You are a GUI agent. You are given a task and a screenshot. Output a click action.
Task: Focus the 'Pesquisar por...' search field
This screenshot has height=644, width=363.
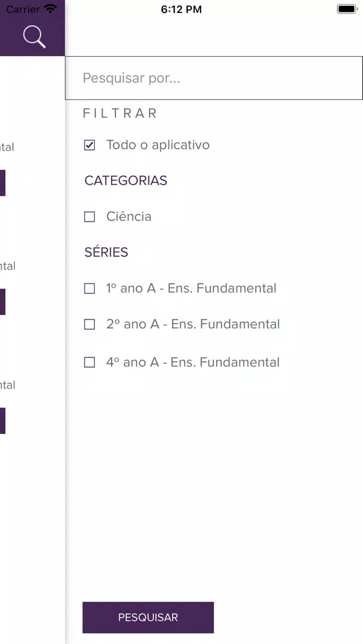pos(214,78)
